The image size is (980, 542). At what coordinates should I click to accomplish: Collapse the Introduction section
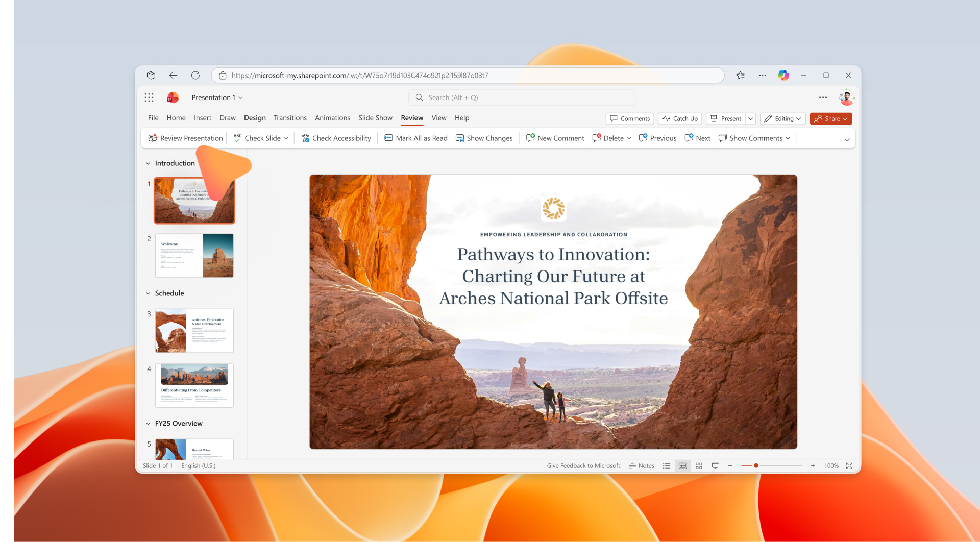coord(148,163)
